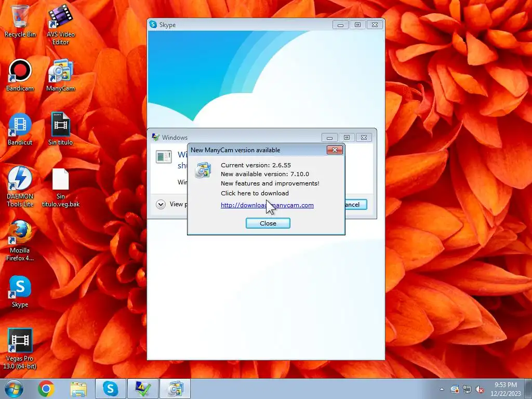This screenshot has height=399, width=532.
Task: Select the Bandicam desktop shortcut
Action: pyautogui.click(x=20, y=75)
